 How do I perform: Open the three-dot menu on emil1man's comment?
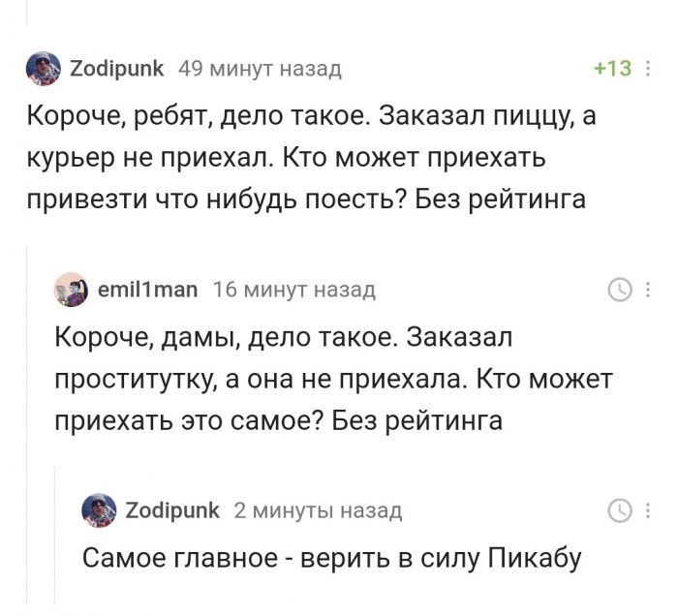click(x=647, y=289)
